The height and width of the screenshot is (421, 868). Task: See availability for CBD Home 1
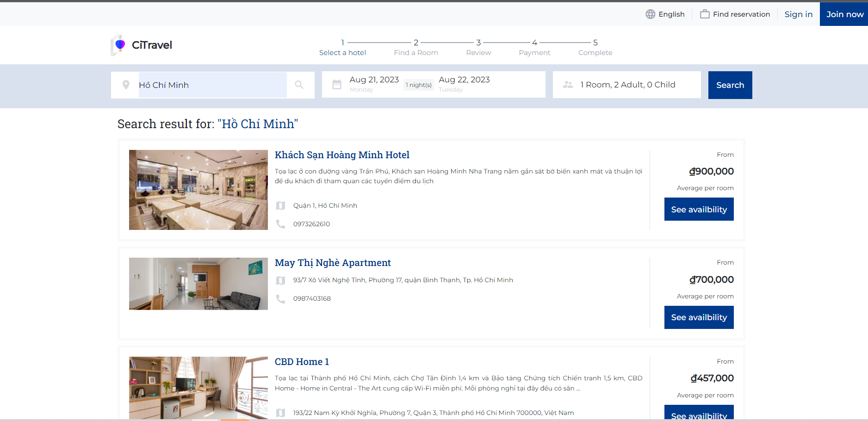point(699,413)
